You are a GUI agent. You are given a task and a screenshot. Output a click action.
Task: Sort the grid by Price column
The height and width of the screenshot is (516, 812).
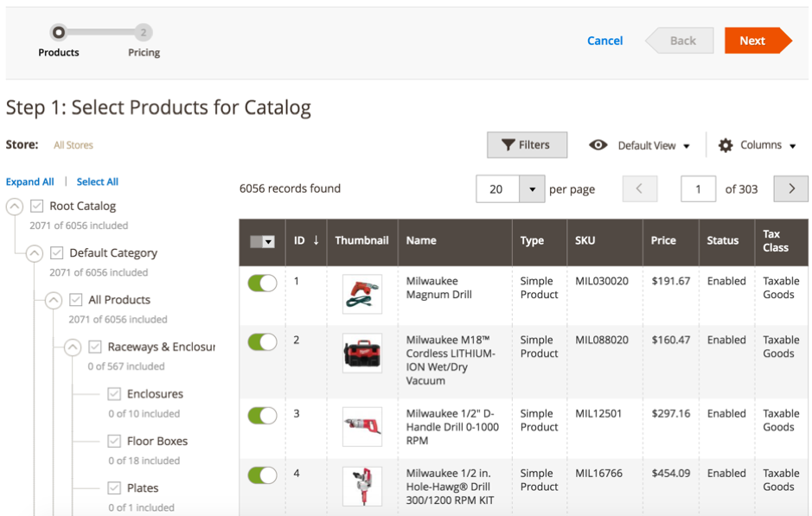(663, 240)
